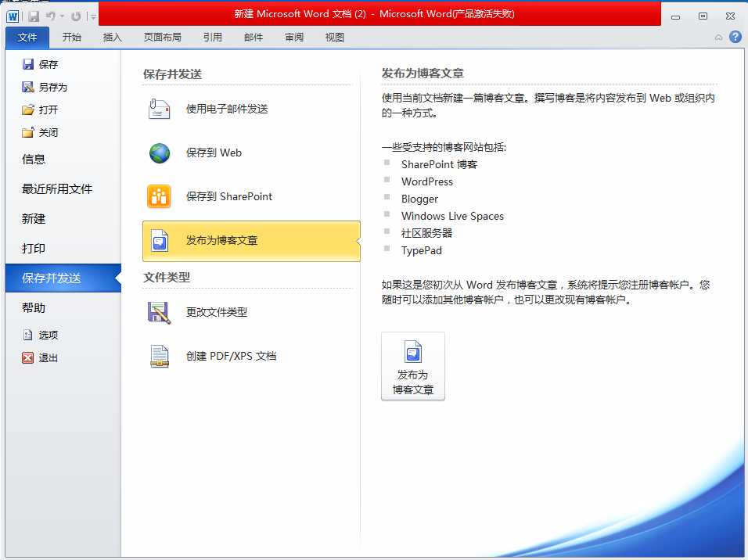Click the orange SharePoint icon

coord(160,197)
